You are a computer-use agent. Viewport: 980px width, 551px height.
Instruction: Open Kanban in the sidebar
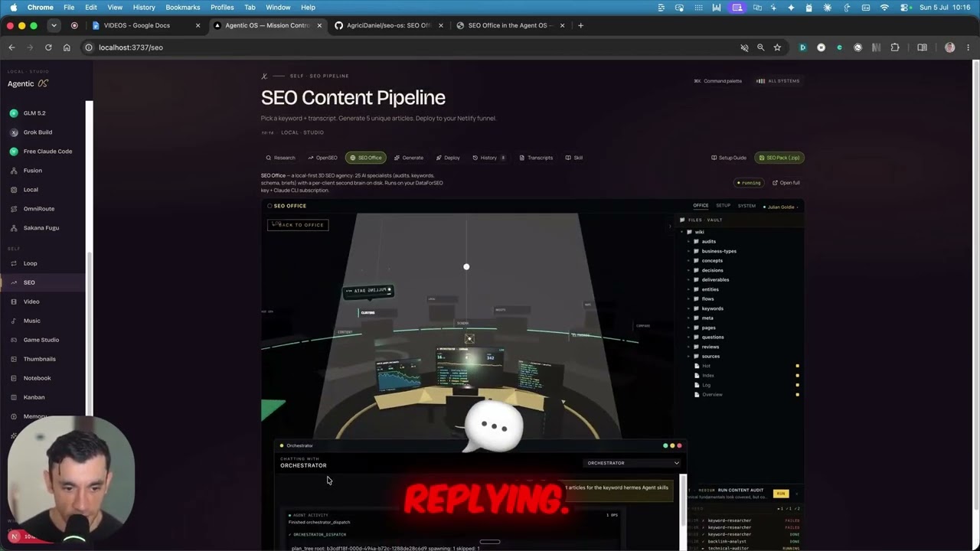[x=34, y=397]
